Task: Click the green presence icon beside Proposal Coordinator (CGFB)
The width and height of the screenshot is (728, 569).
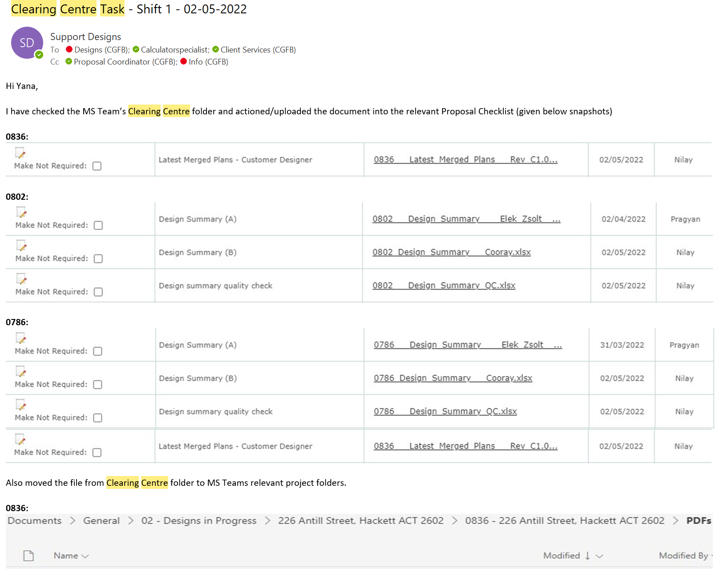Action: pyautogui.click(x=68, y=62)
